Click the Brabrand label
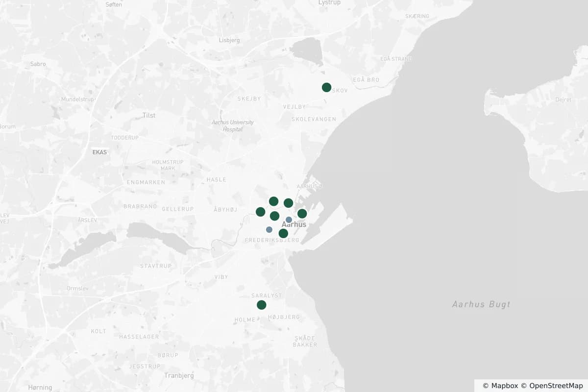The width and height of the screenshot is (588, 392). (x=140, y=207)
